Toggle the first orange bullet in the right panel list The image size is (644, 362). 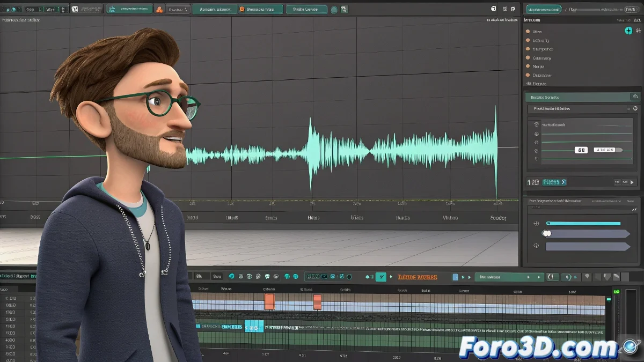528,32
